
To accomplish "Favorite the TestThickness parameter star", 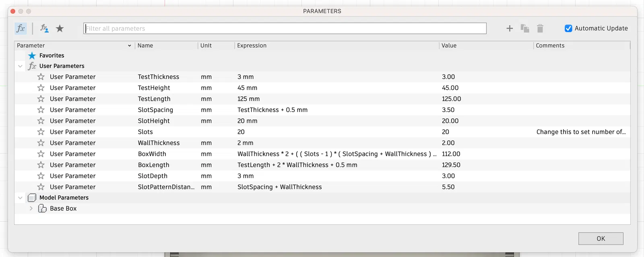I will (41, 77).
